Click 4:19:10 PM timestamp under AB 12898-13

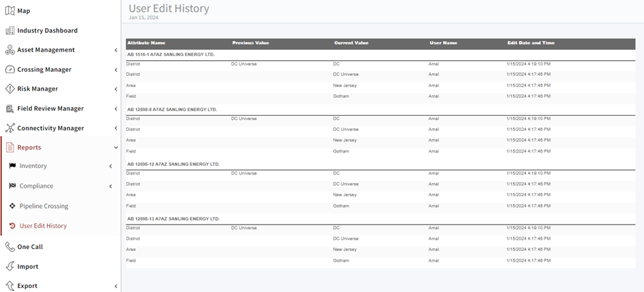528,227
